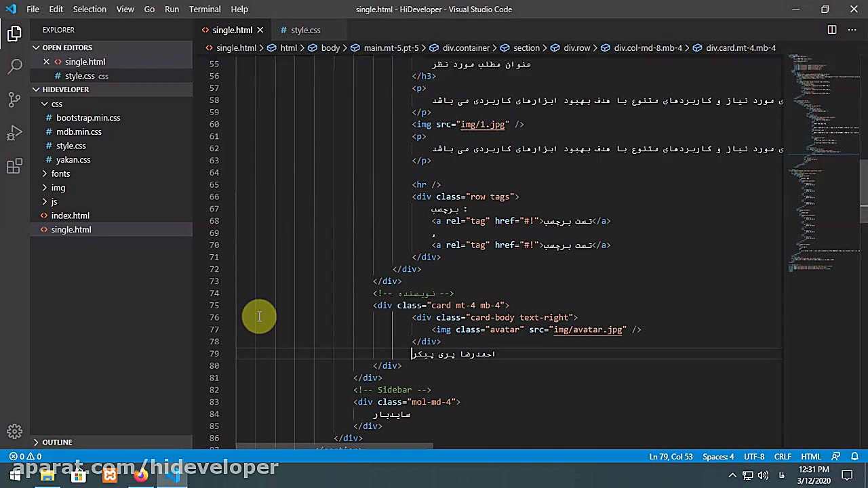Viewport: 868px width, 488px height.
Task: Open the Extensions view
Action: pyautogui.click(x=15, y=166)
